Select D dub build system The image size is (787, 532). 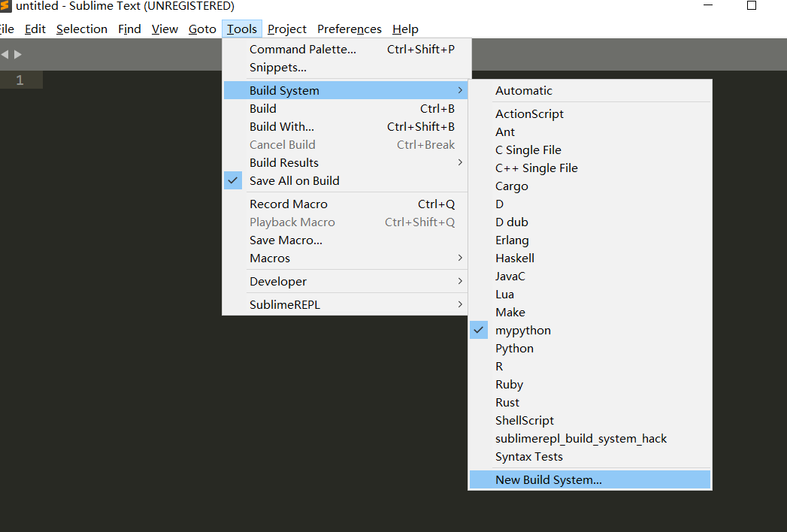(590, 222)
